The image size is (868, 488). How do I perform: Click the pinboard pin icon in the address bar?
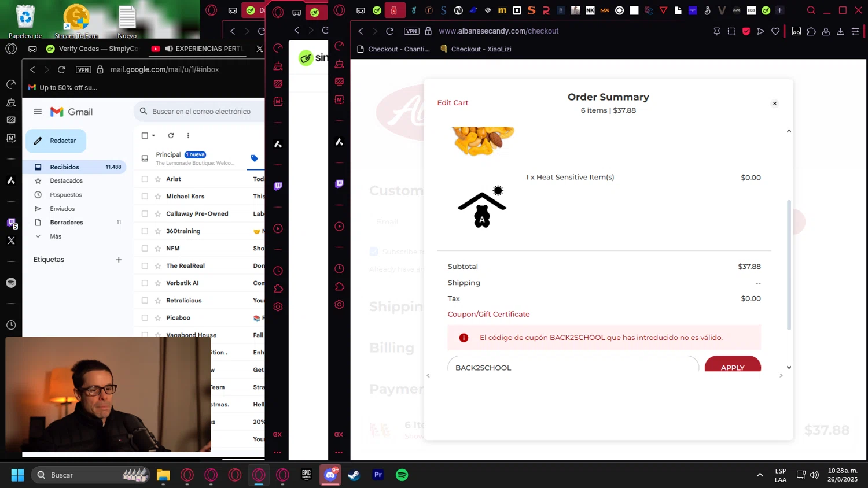tap(717, 31)
